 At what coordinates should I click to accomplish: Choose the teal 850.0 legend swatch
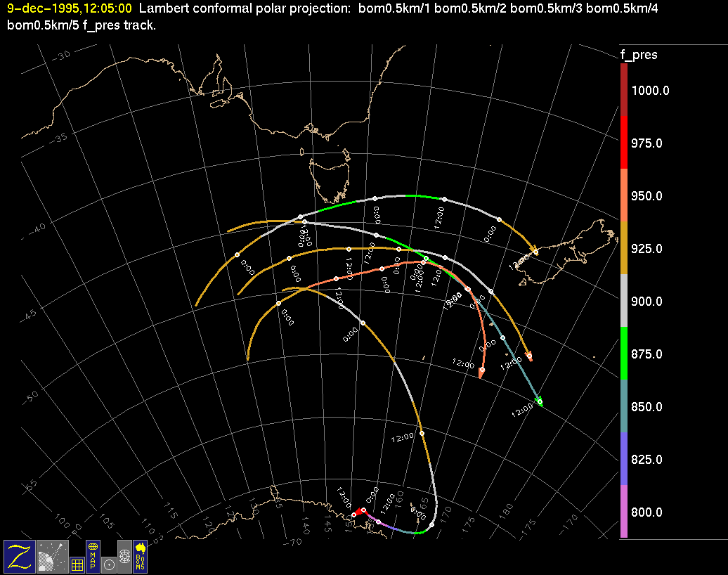tap(624, 406)
